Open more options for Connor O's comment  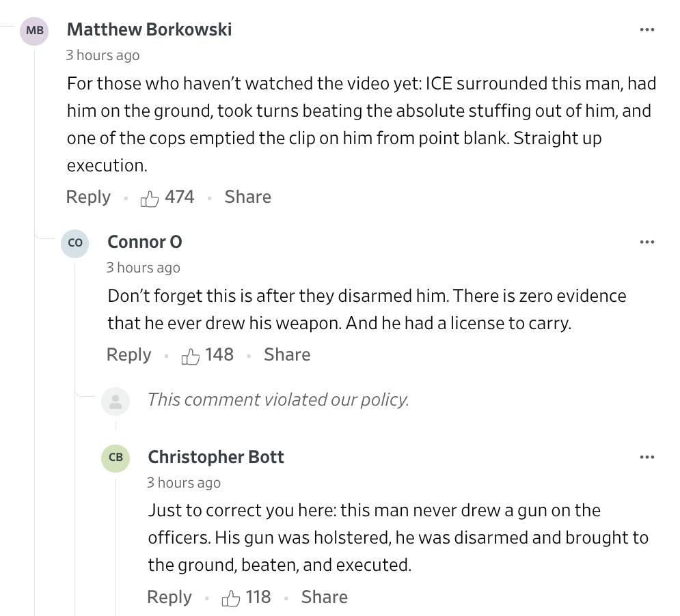click(647, 242)
